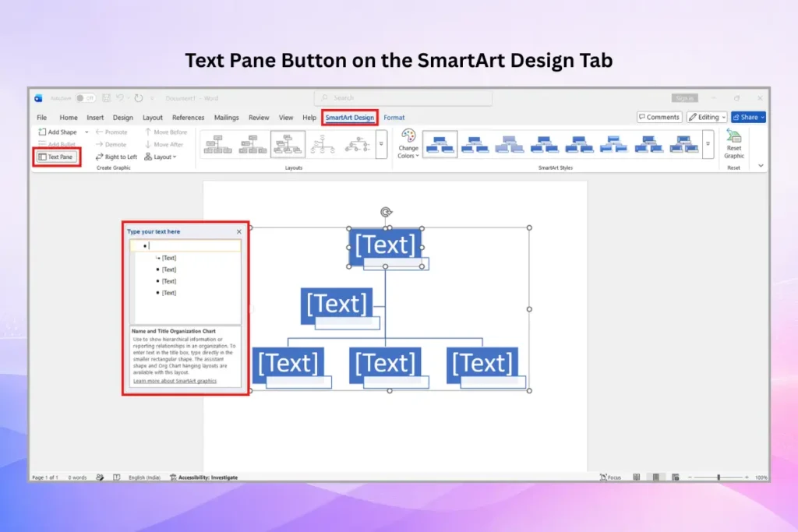Click the English (India) language indicator
The width and height of the screenshot is (798, 532).
coord(144,477)
